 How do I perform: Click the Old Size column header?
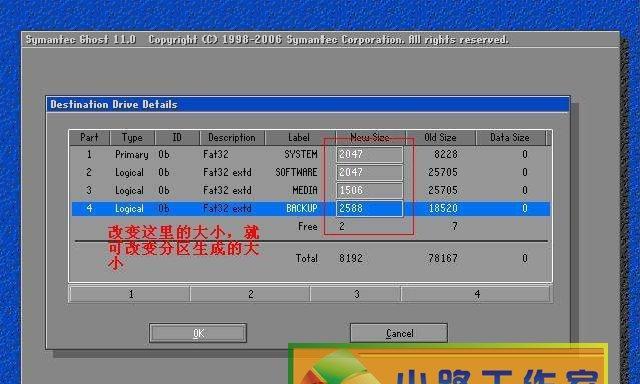[440, 138]
